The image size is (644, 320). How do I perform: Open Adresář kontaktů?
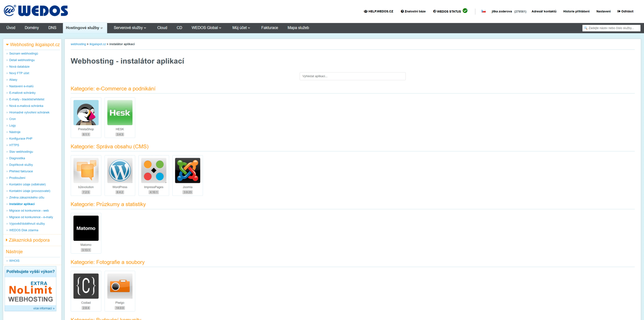544,11
